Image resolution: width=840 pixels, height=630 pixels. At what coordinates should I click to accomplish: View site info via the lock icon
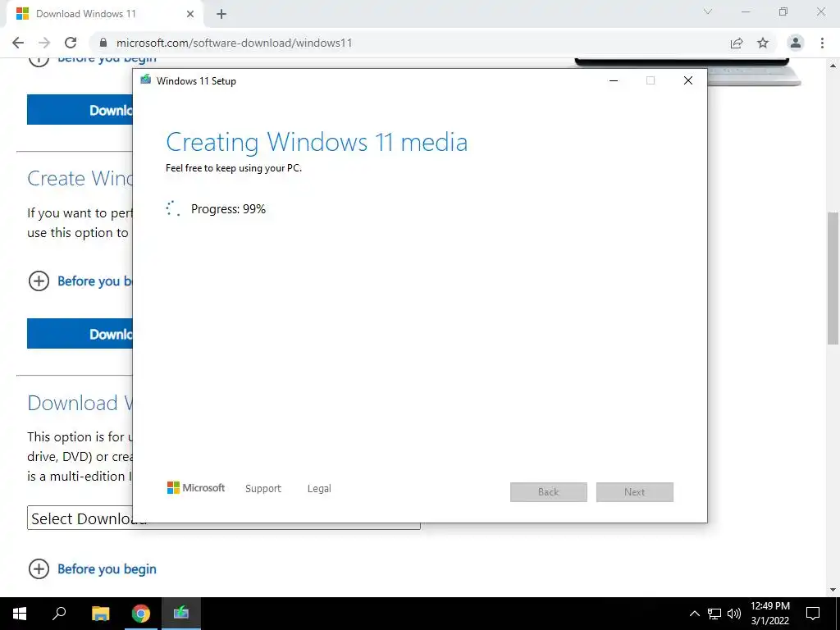click(103, 43)
